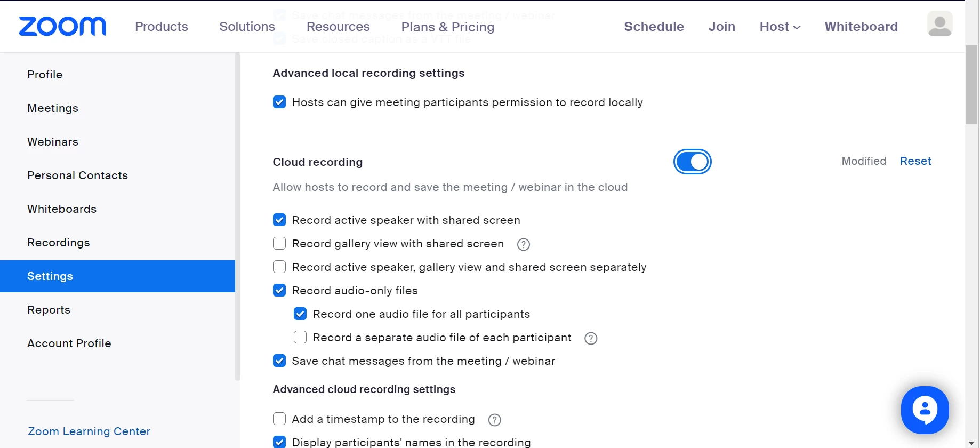The width and height of the screenshot is (980, 448).
Task: Open help for separate audio file option
Action: [x=591, y=338]
